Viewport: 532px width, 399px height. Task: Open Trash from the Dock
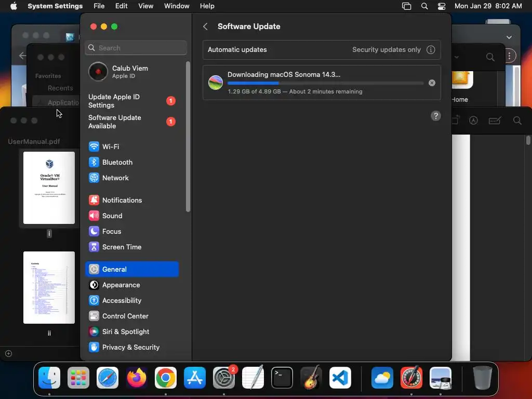[x=482, y=378]
